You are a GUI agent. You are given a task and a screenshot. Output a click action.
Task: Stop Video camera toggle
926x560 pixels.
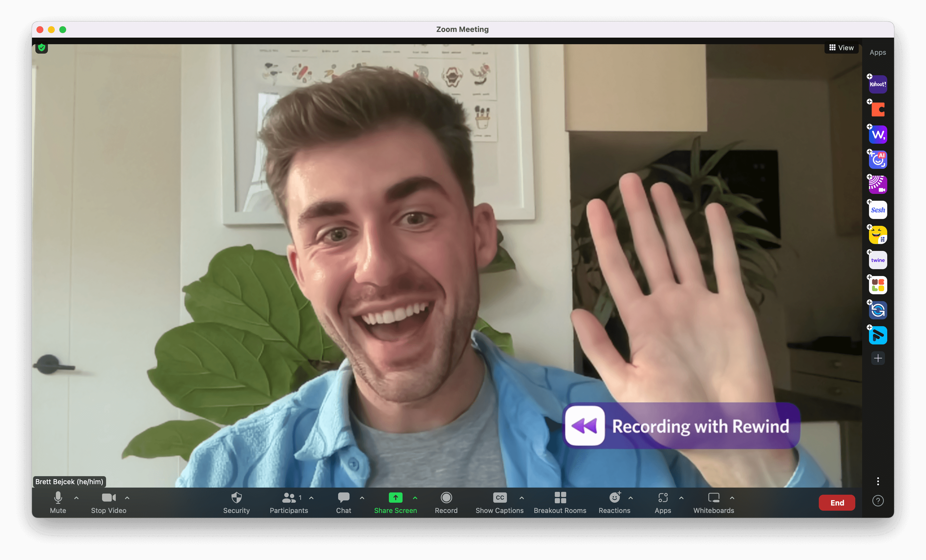[x=109, y=502]
